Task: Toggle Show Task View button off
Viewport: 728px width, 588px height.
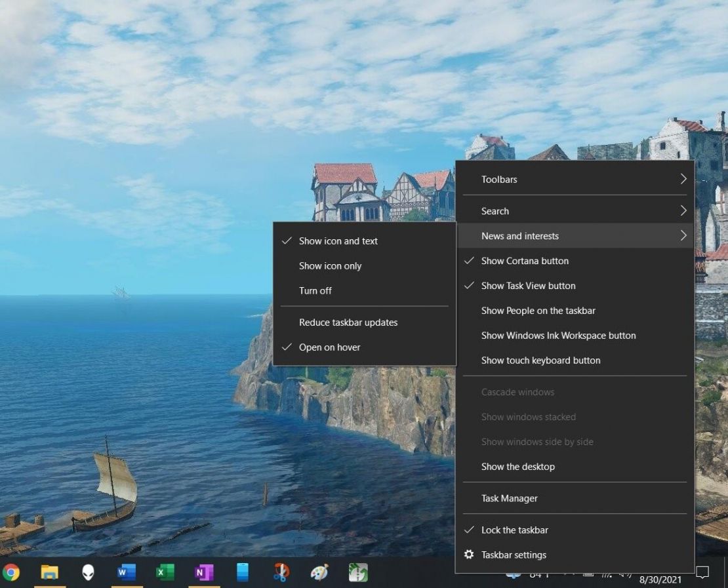Action: coord(527,285)
